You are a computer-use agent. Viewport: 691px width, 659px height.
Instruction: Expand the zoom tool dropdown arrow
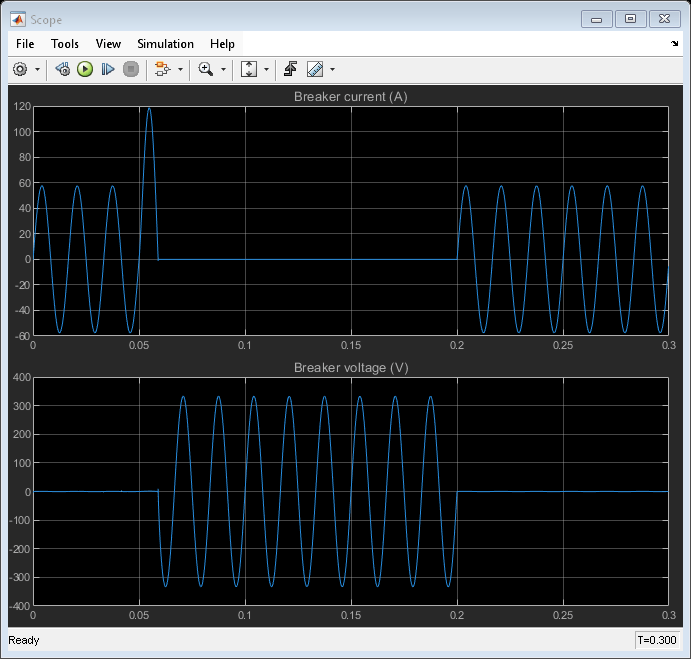coord(223,70)
